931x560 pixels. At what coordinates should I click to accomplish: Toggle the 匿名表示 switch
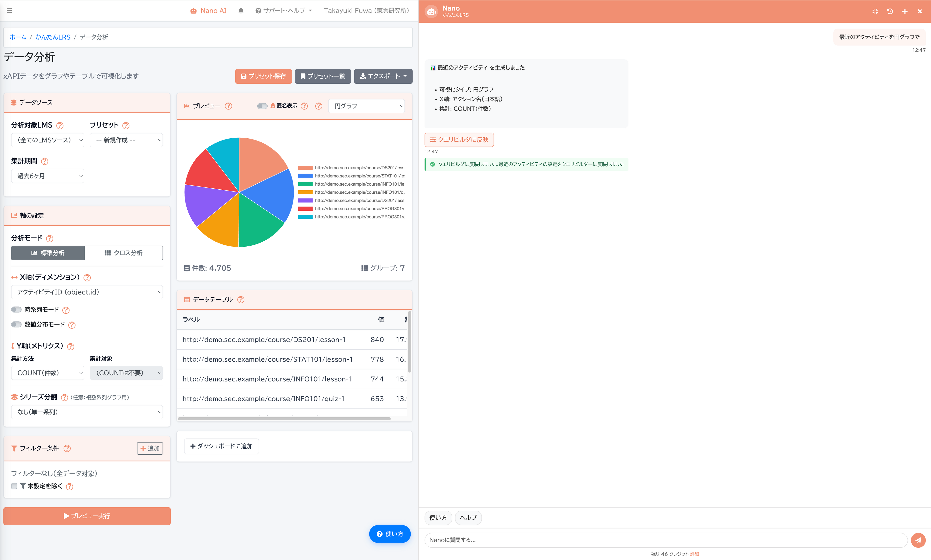pyautogui.click(x=262, y=106)
